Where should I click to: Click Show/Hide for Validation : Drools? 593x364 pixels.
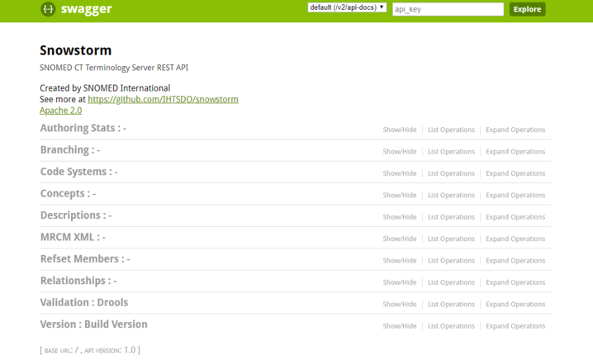[x=400, y=305]
